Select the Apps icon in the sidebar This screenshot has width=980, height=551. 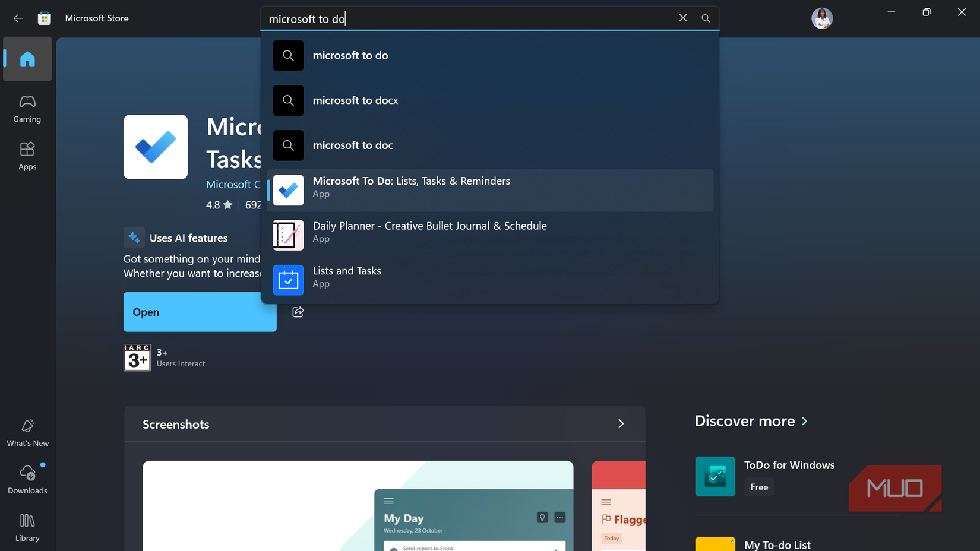click(x=27, y=154)
